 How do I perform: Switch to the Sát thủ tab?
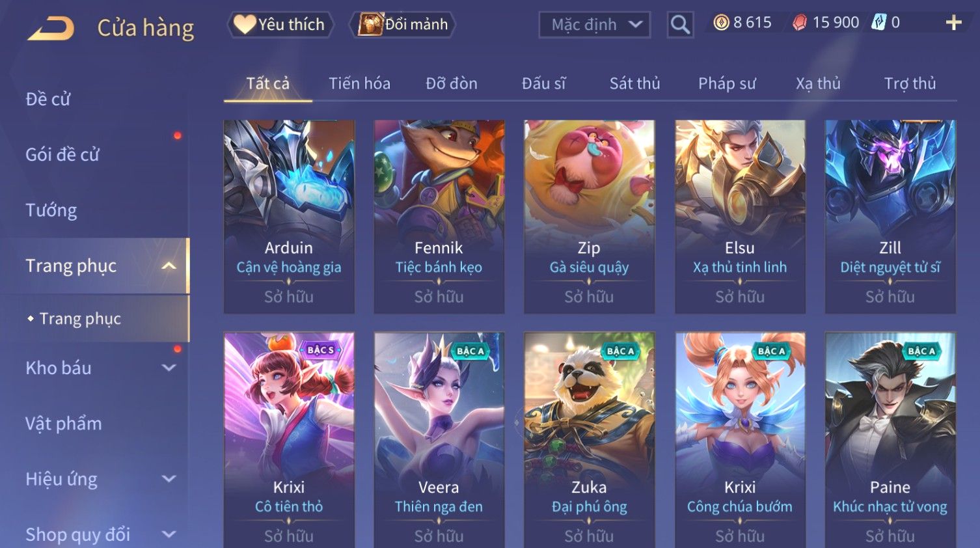click(x=634, y=83)
